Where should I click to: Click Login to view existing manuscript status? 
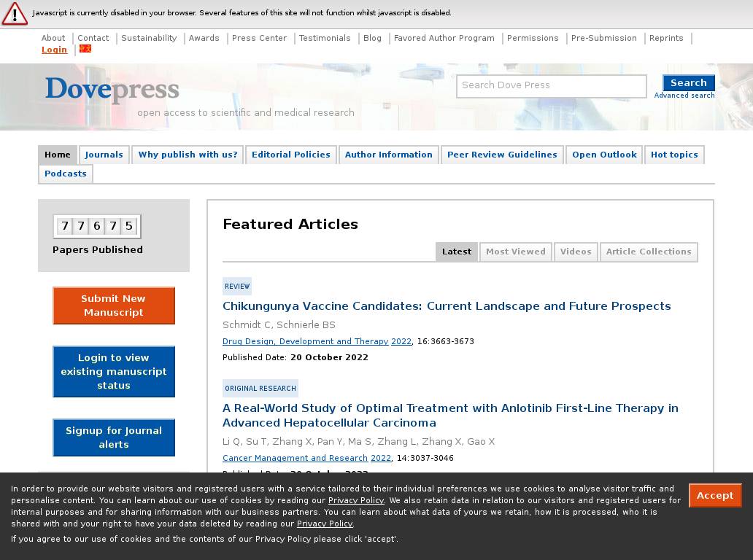point(114,372)
